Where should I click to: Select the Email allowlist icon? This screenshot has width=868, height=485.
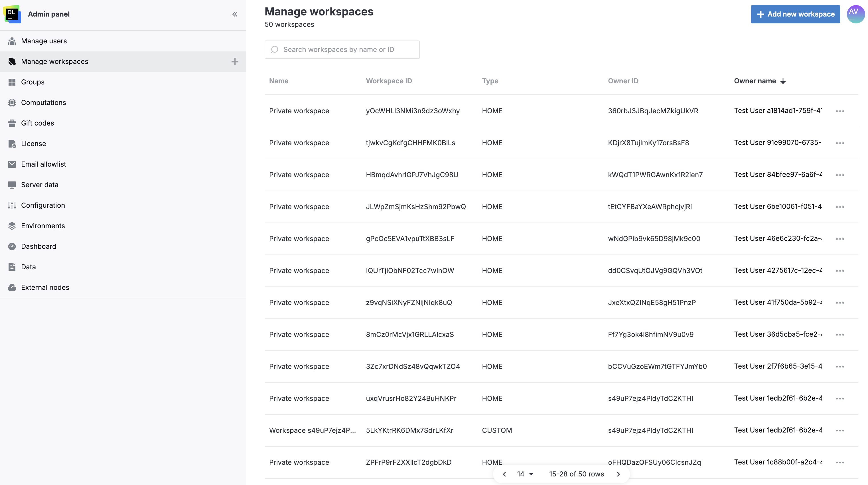click(x=12, y=164)
